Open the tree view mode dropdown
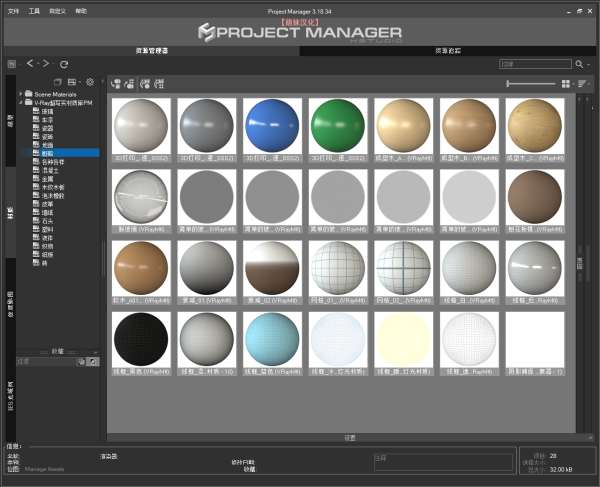 tap(73, 82)
